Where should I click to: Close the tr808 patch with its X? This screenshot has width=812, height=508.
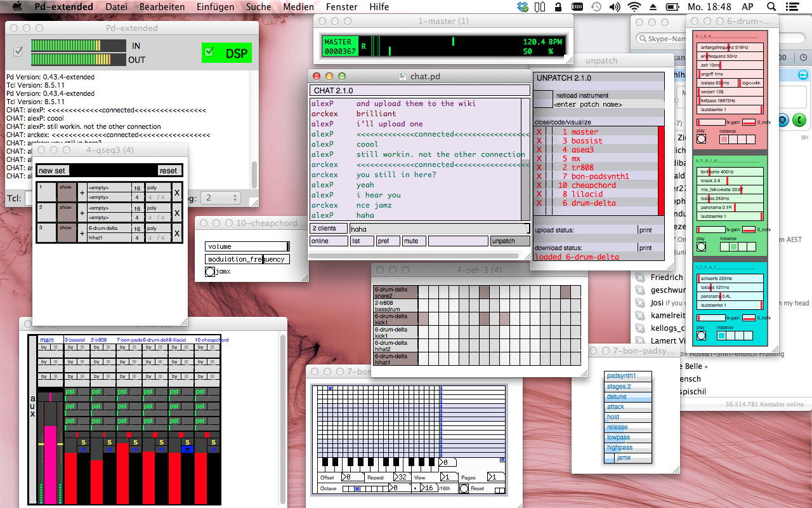tap(539, 168)
